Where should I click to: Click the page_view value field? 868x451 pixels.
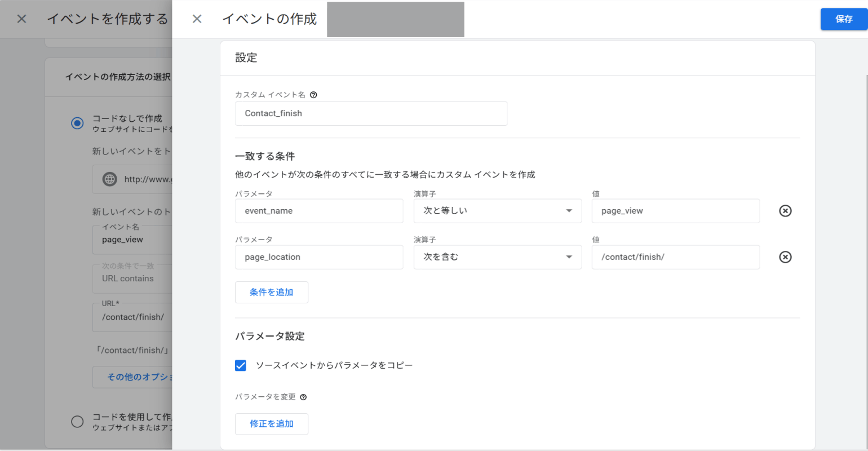pos(675,211)
